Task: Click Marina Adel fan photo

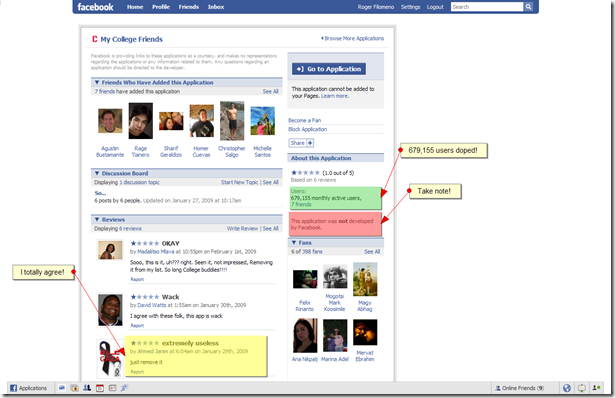Action: click(335, 336)
